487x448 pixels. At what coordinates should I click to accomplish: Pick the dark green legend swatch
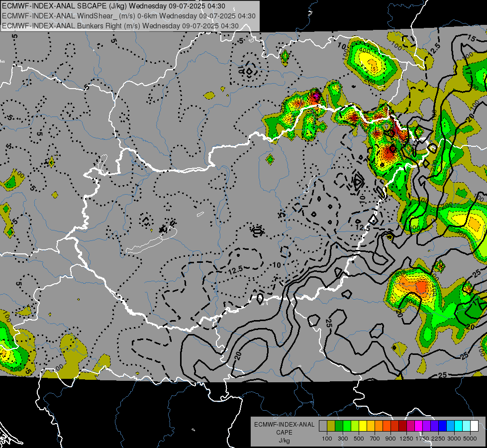(339, 426)
